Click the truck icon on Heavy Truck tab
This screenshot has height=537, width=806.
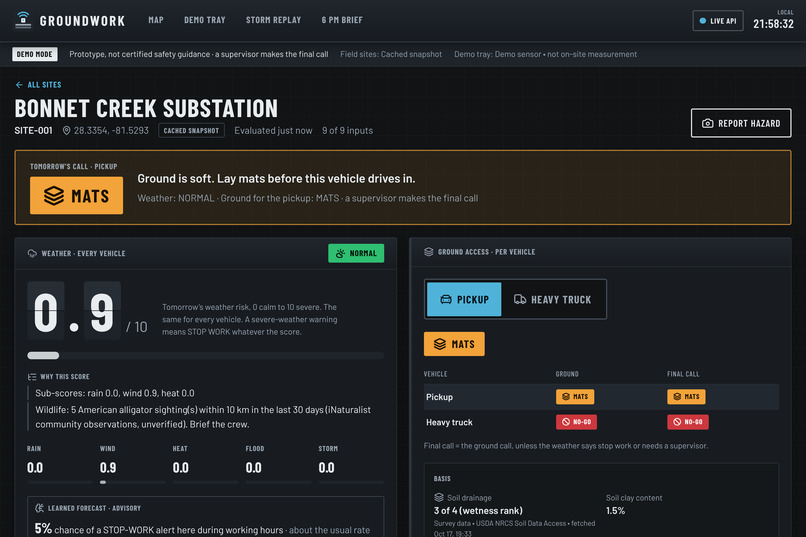point(520,299)
